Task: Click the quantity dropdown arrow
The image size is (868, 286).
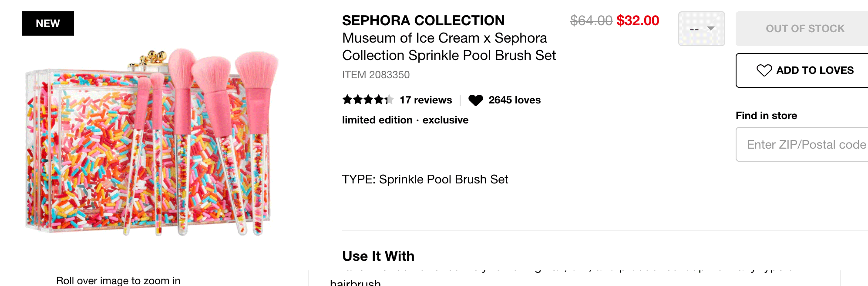Action: (x=711, y=29)
